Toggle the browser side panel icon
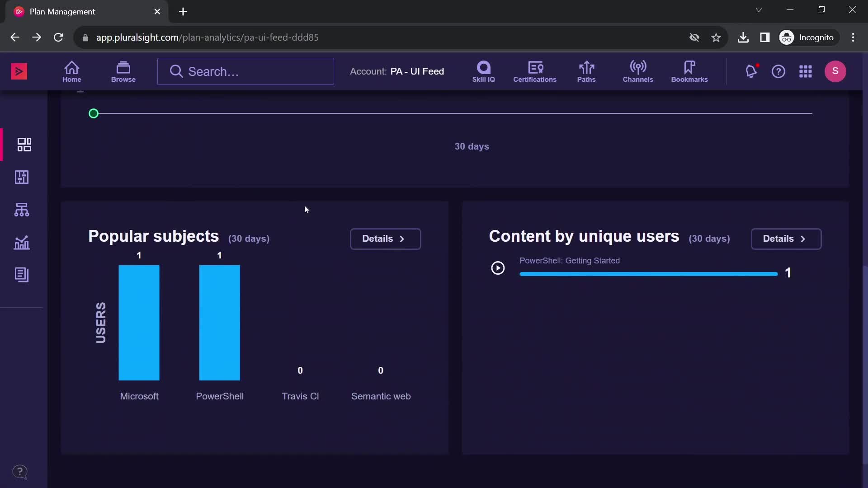Viewport: 868px width, 488px height. pos(764,38)
